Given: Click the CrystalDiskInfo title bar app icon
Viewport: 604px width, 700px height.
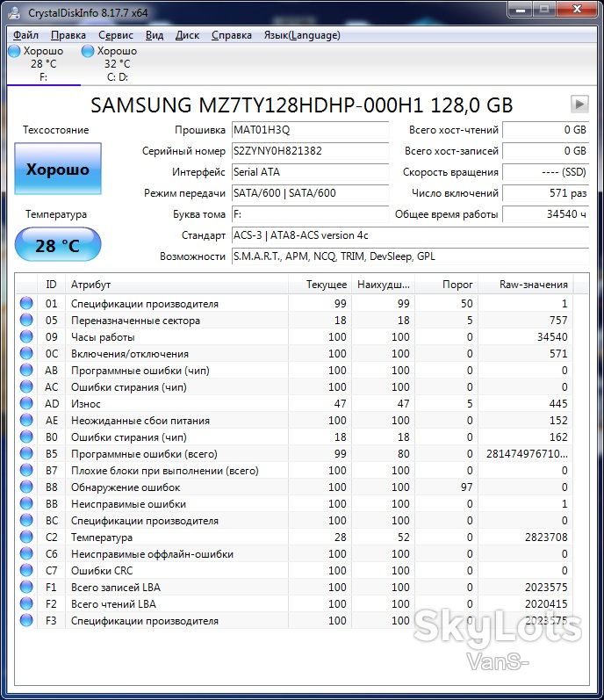Looking at the screenshot, I should [14, 12].
